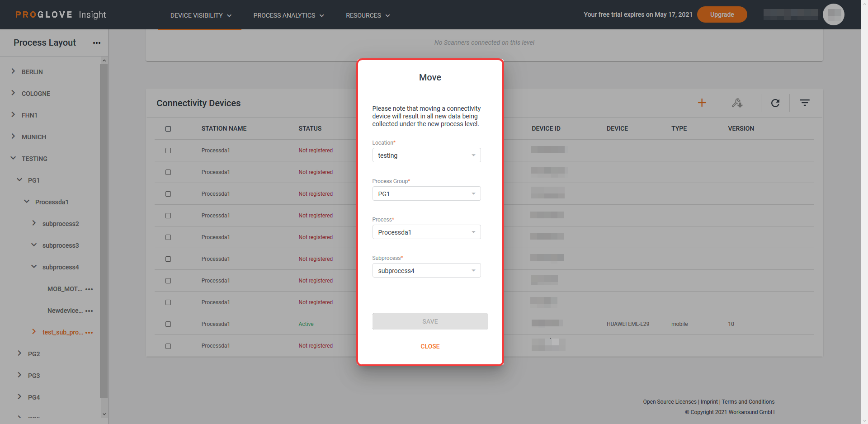
Task: Select the Processda1 tree item
Action: [52, 202]
